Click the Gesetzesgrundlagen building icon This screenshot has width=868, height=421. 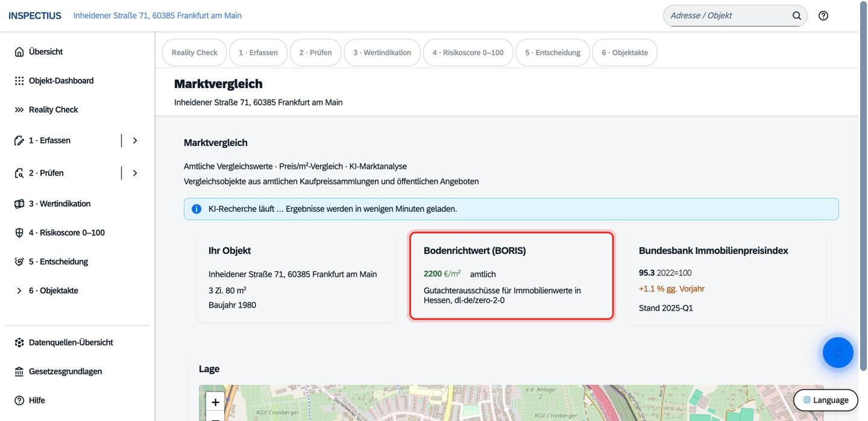(19, 372)
